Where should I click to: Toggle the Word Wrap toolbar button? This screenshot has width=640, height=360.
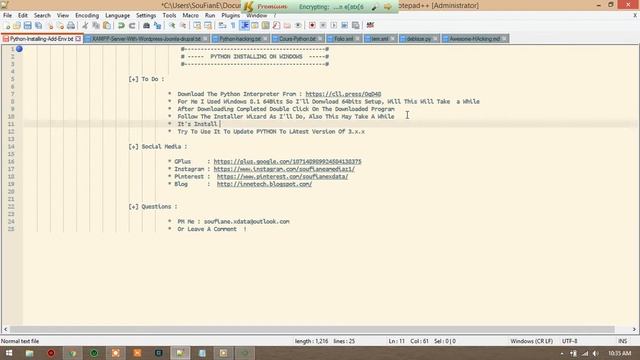click(x=222, y=25)
